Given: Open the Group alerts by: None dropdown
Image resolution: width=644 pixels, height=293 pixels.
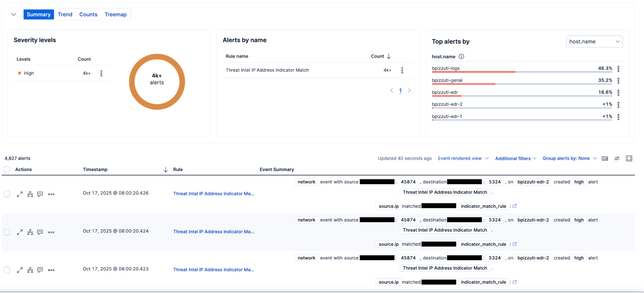Looking at the screenshot, I should (x=569, y=158).
